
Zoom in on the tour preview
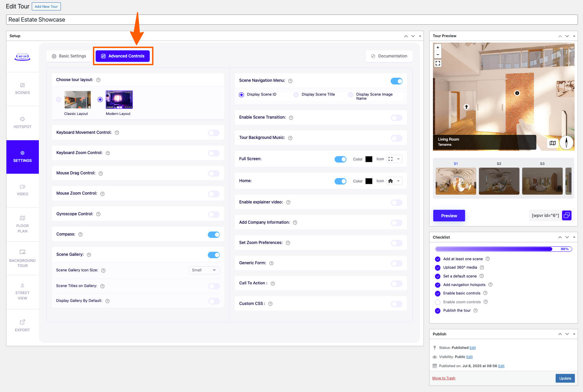point(438,48)
